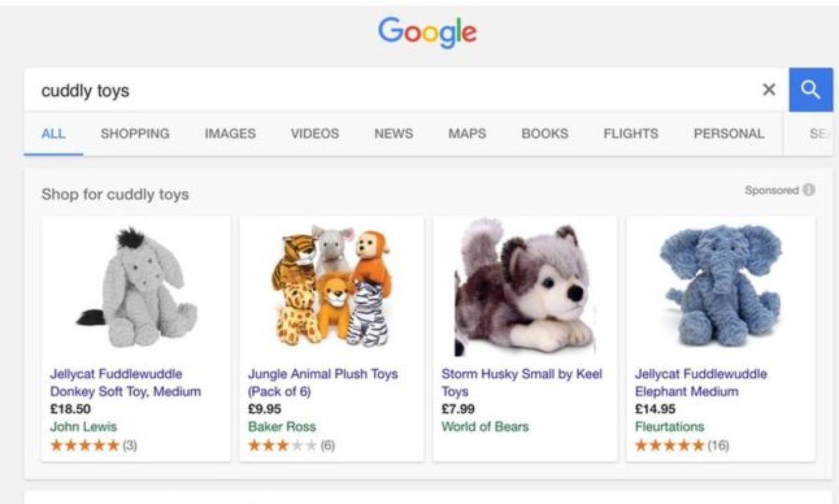Click the Sponsored info icon

pyautogui.click(x=808, y=190)
